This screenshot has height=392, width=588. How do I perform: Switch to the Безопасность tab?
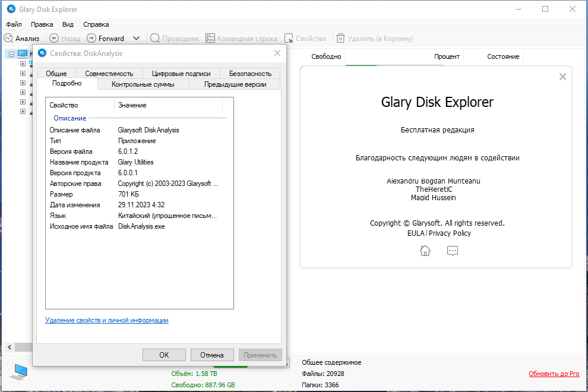click(250, 74)
